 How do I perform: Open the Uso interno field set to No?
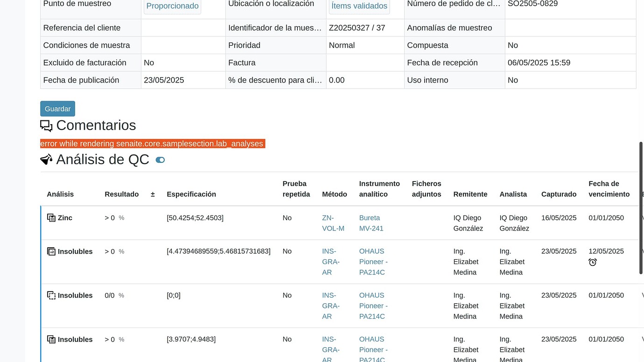[x=512, y=80]
